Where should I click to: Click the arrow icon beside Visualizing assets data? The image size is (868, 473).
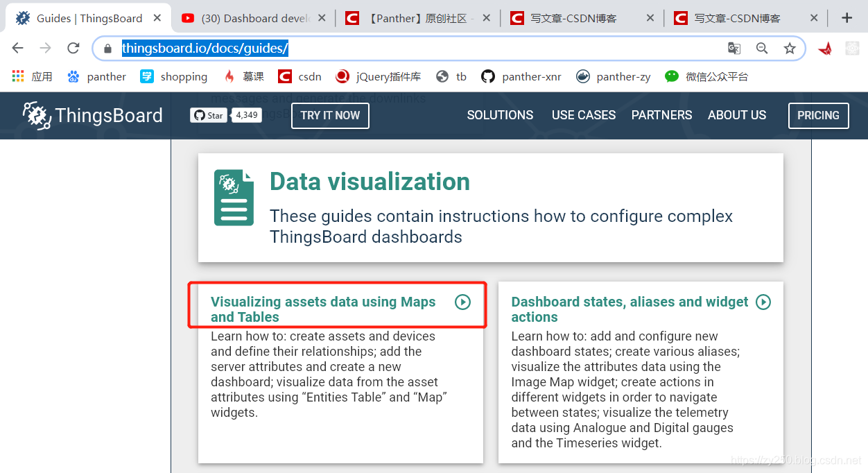(462, 302)
